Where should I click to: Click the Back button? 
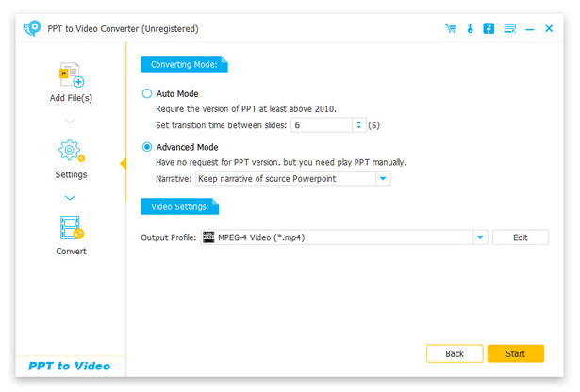point(455,353)
